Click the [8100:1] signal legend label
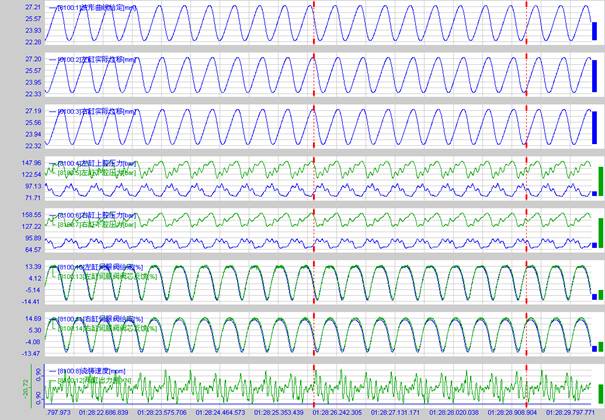The image size is (605, 420). (x=90, y=7)
